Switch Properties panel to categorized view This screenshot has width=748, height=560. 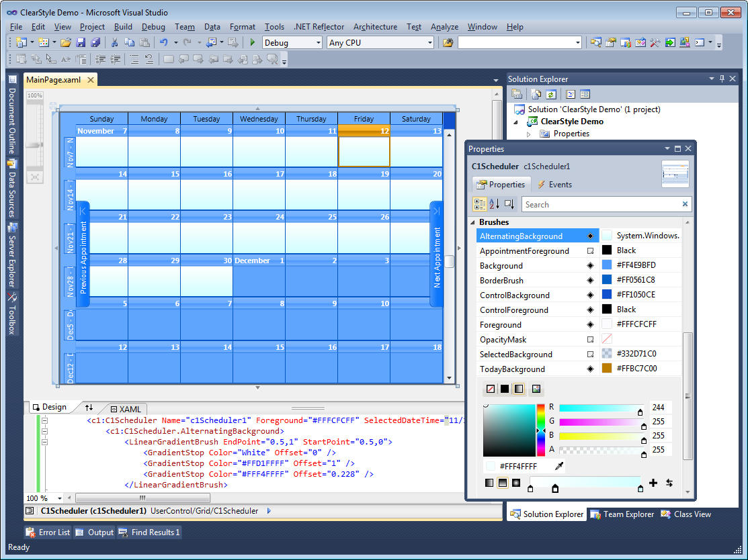(479, 204)
